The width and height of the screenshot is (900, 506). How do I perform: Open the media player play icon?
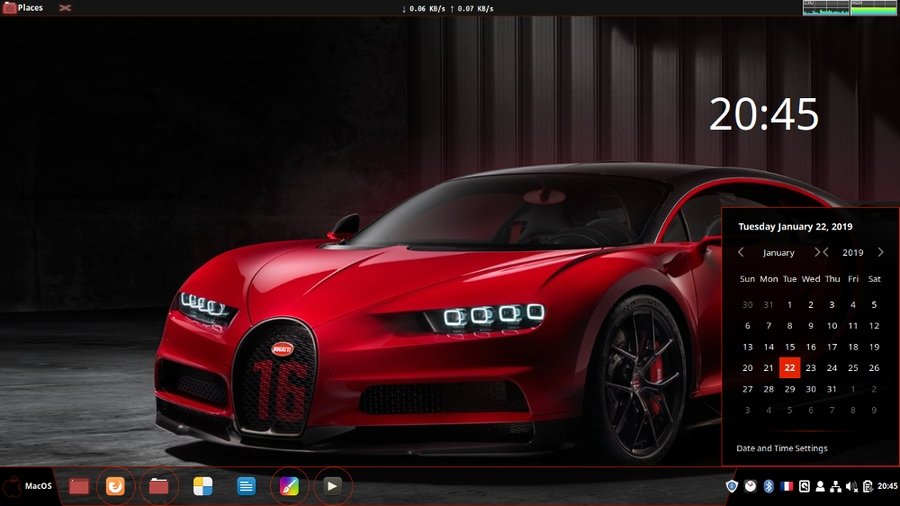333,486
